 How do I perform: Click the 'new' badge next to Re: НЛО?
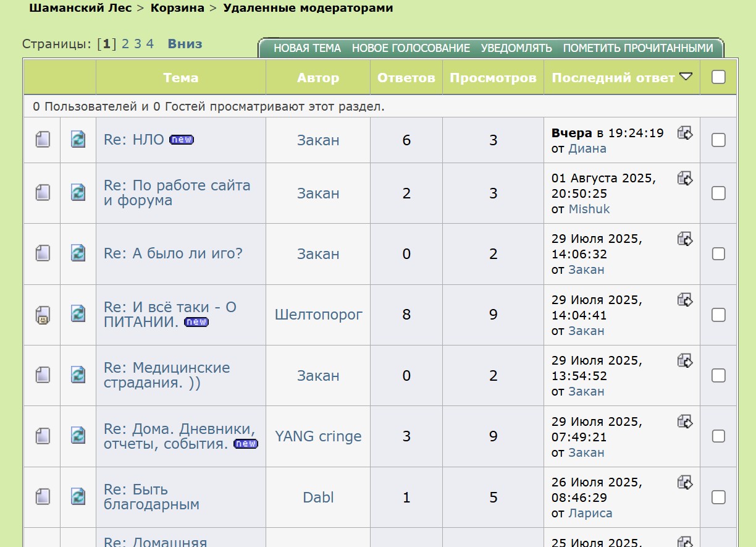point(182,140)
